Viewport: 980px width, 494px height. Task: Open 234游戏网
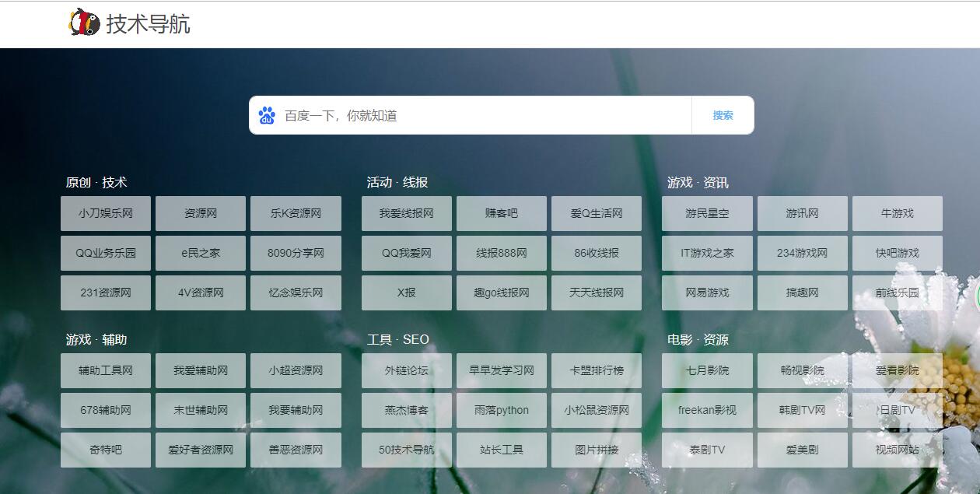click(802, 253)
